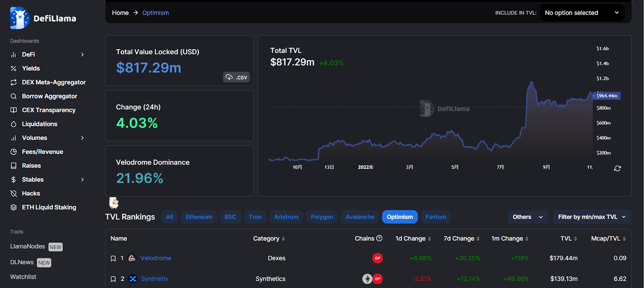Image resolution: width=644 pixels, height=288 pixels.
Task: Click the Optimism chain icon in Velodrome row
Action: pyautogui.click(x=378, y=258)
